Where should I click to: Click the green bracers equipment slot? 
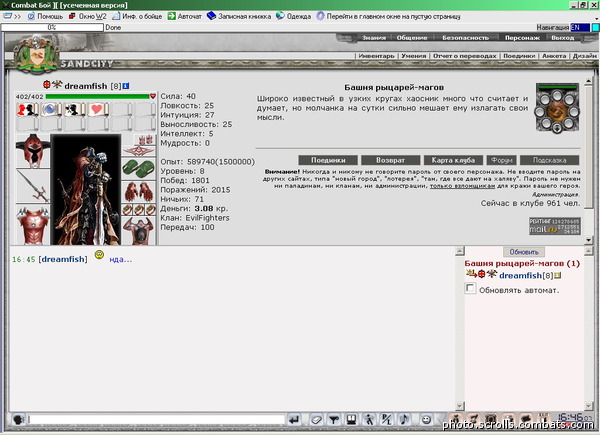pyautogui.click(x=139, y=169)
